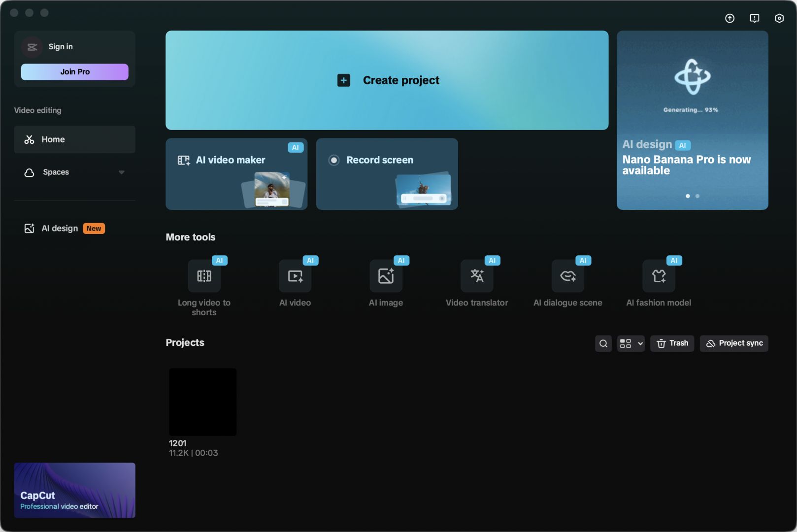
Task: Open the 1201 project thumbnail
Action: click(202, 402)
